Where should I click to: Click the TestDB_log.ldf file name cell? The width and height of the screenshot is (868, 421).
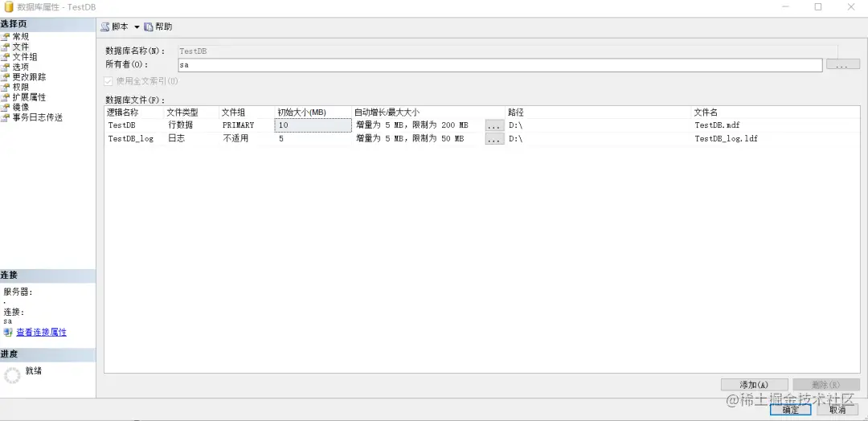point(775,139)
